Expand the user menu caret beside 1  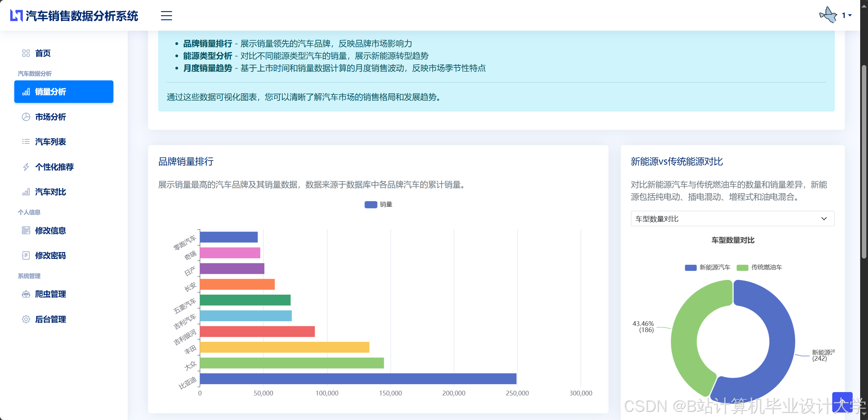pyautogui.click(x=850, y=15)
